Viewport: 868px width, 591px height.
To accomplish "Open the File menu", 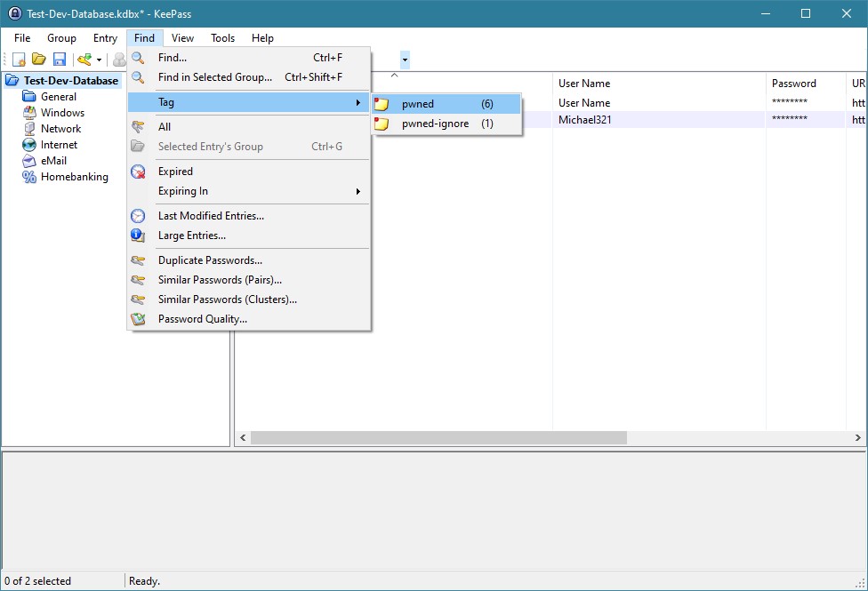I will (x=22, y=37).
